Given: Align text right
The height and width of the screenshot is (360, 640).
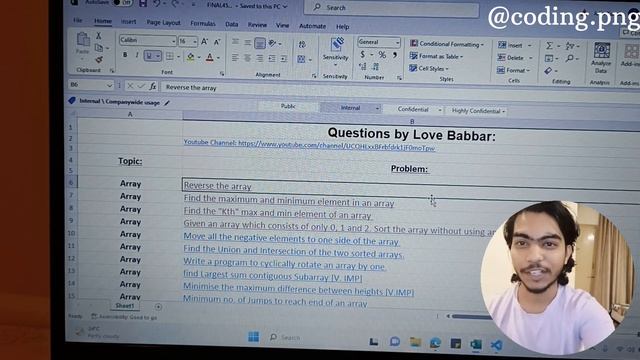Looking at the screenshot, I should pos(260,59).
